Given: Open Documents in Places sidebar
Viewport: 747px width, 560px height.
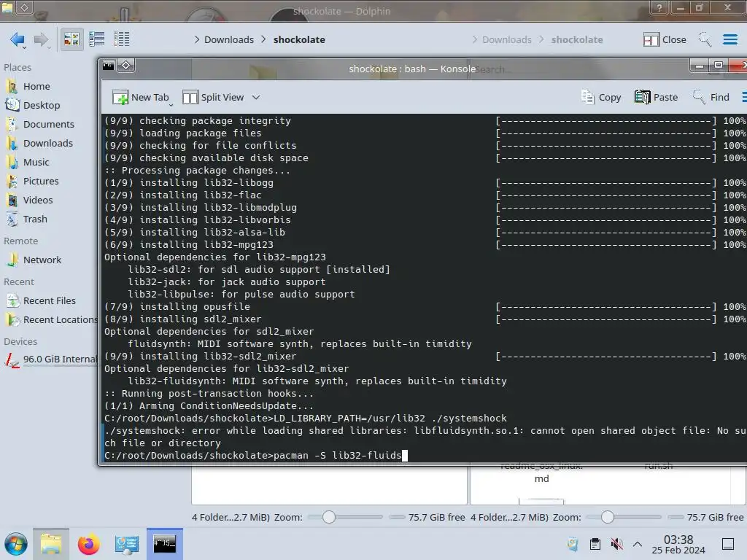Looking at the screenshot, I should 49,124.
